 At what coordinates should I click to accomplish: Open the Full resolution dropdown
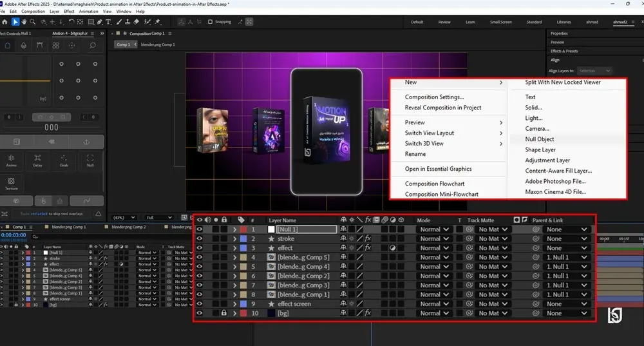159,217
